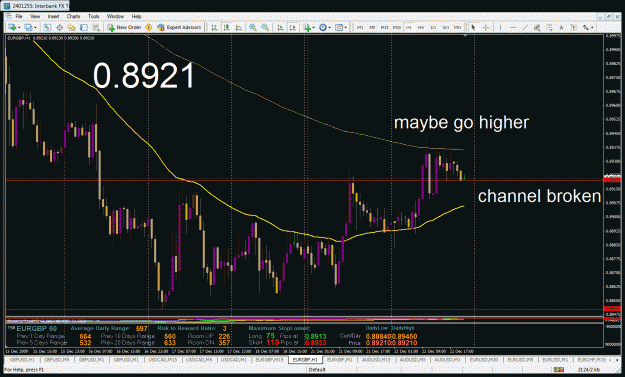Viewport: 625px width, 377px height.
Task: Select the Crosshair tool
Action: point(486,27)
